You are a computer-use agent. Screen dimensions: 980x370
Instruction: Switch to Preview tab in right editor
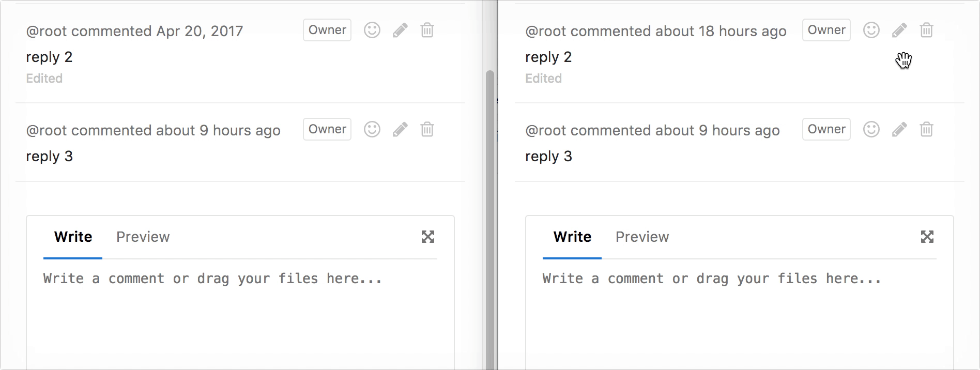tap(642, 237)
